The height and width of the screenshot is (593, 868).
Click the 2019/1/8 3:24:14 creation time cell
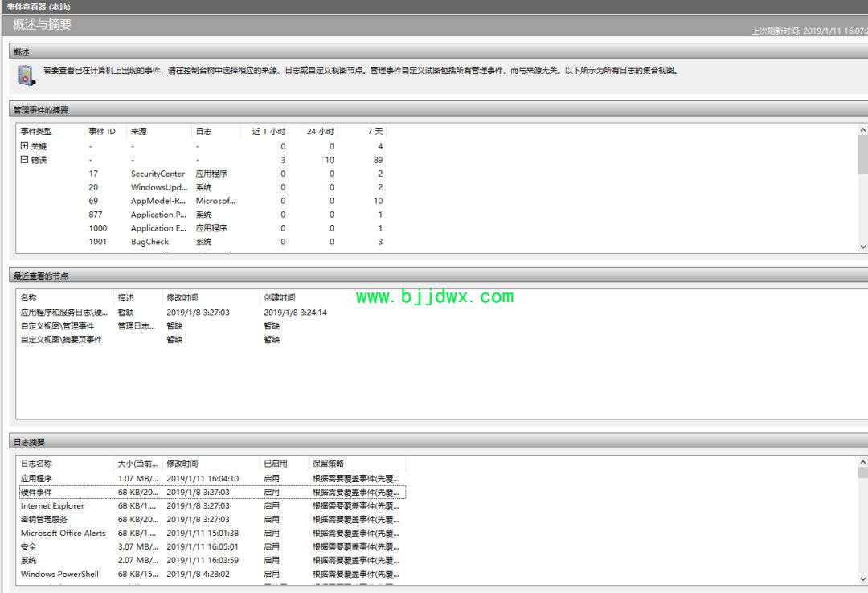pos(296,313)
